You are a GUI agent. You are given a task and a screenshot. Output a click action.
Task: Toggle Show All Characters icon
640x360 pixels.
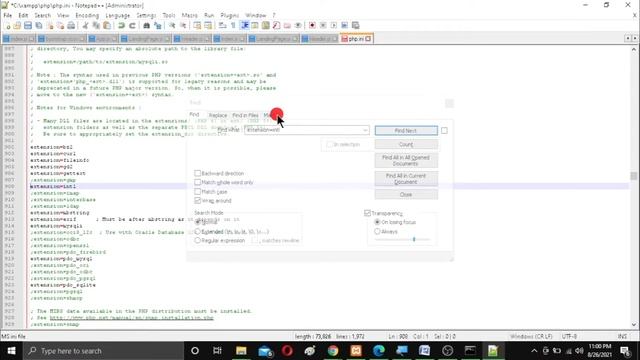click(233, 26)
